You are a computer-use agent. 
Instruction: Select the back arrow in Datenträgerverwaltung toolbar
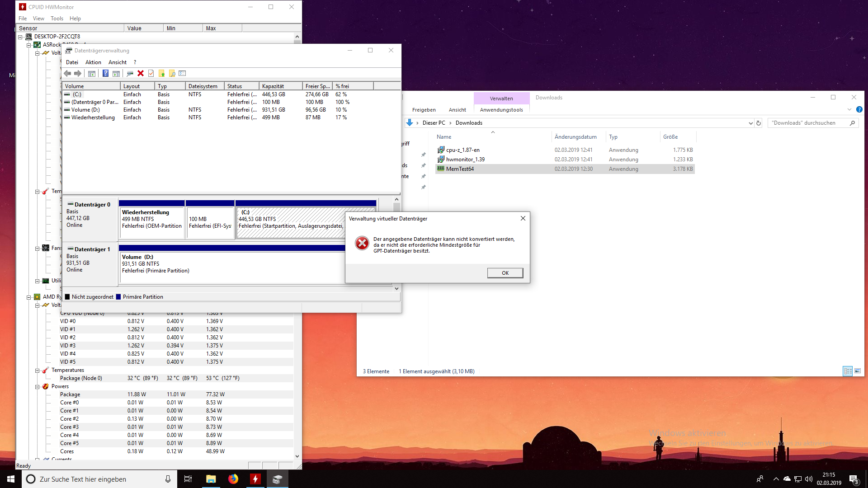(x=68, y=73)
